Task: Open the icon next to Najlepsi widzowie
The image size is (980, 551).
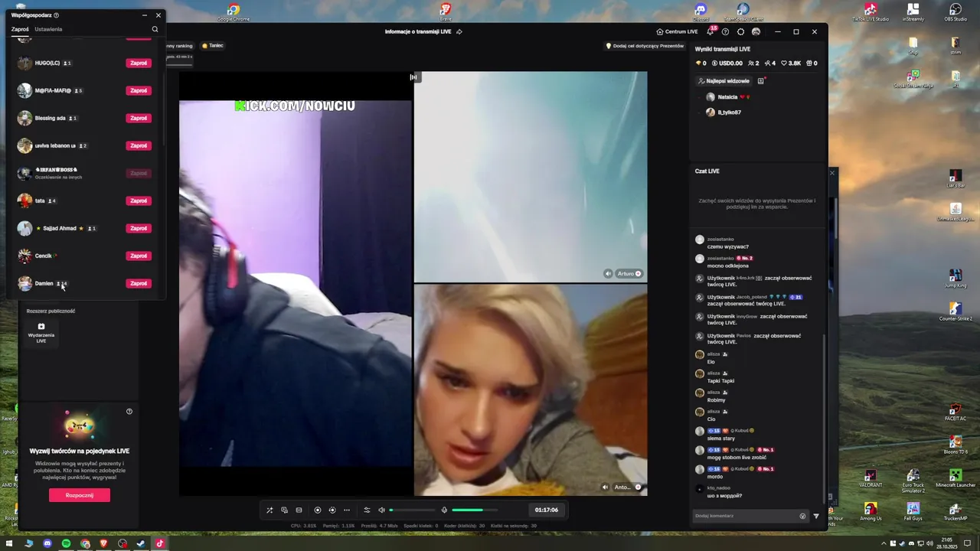Action: click(761, 80)
